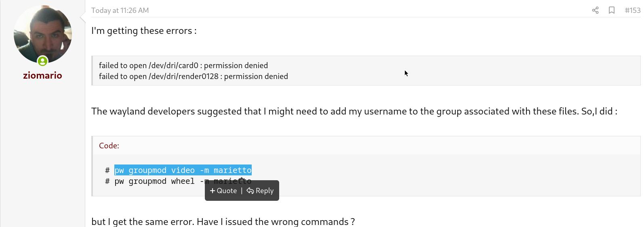
Task: Click the green online status badge
Action: 42,61
